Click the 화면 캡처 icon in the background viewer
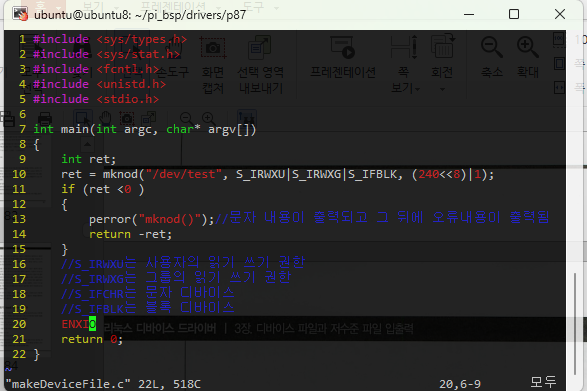Screen dimensions: 587x391 pos(213,48)
